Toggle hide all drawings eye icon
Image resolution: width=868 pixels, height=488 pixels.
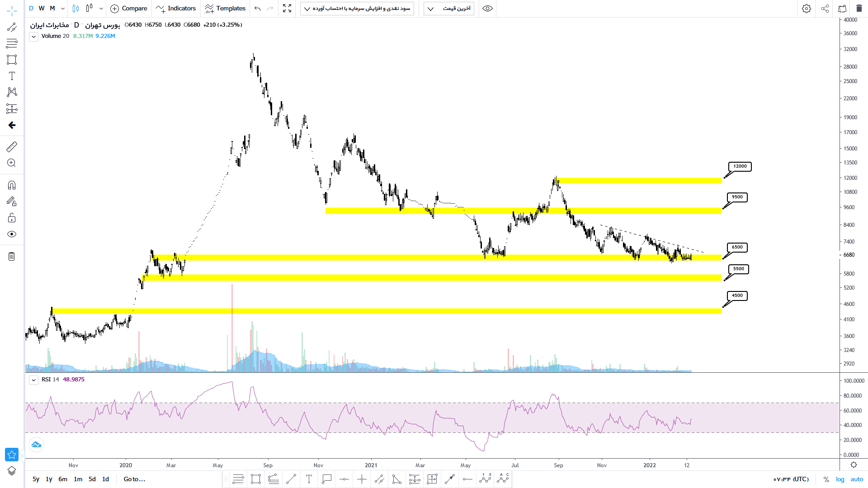coord(12,234)
